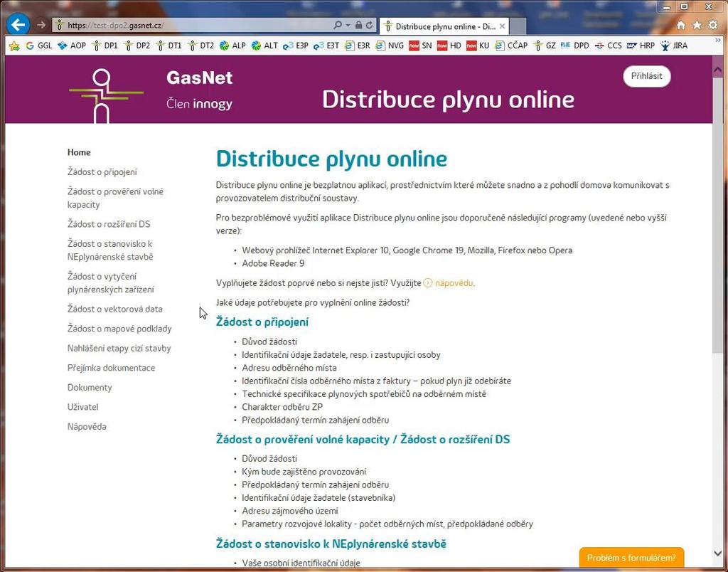Open the ALT favorite
This screenshot has width=728, height=572.
[264, 46]
